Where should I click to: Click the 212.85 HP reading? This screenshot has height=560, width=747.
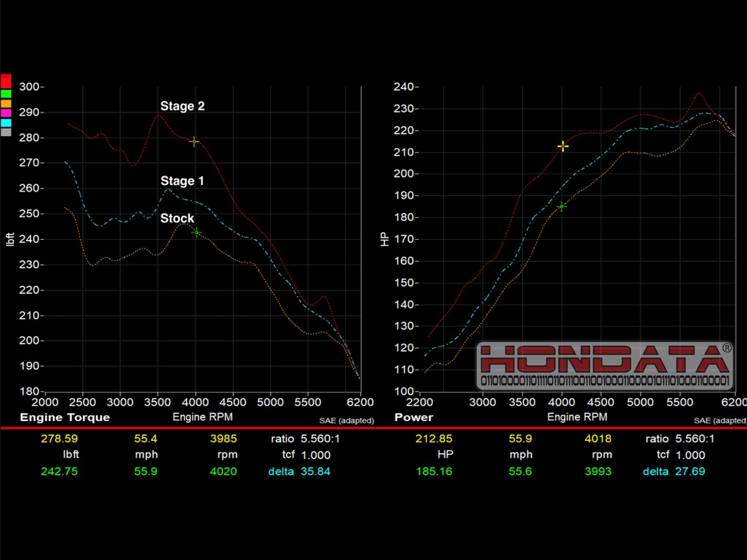(x=434, y=439)
